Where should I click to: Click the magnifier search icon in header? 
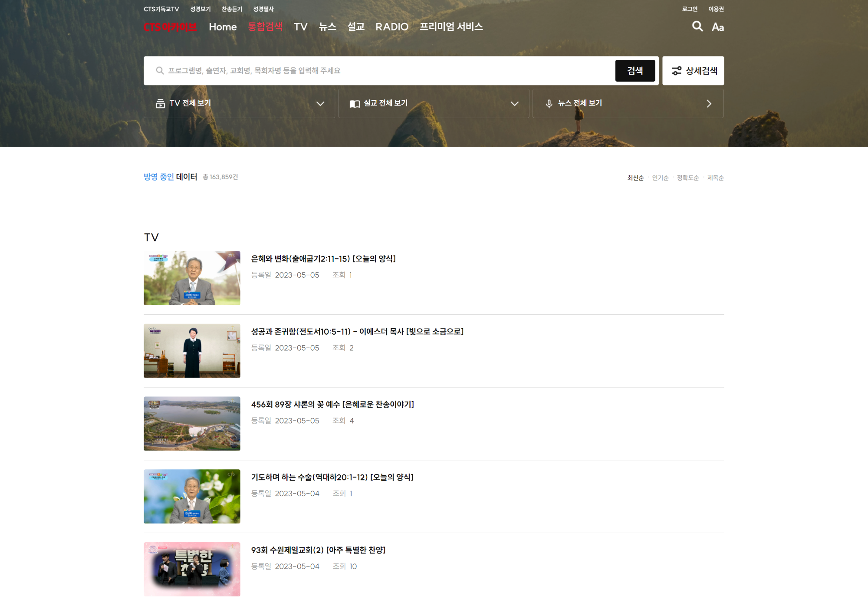coord(697,26)
